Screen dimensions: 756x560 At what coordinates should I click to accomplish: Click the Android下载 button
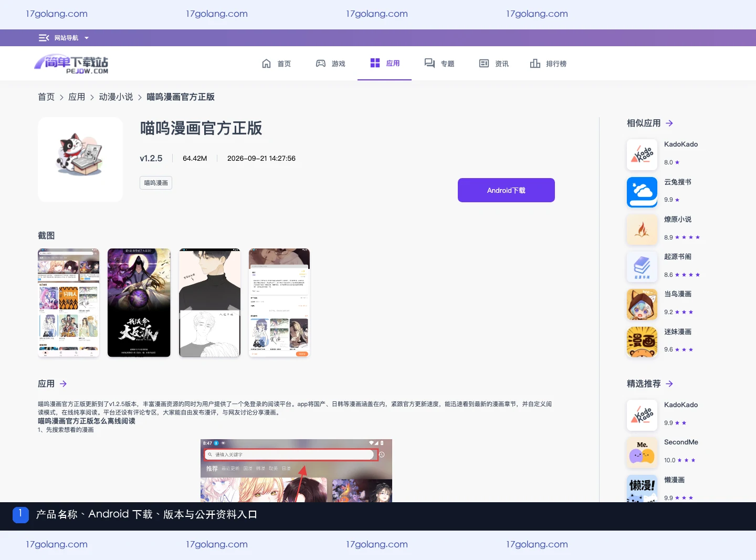(x=506, y=190)
